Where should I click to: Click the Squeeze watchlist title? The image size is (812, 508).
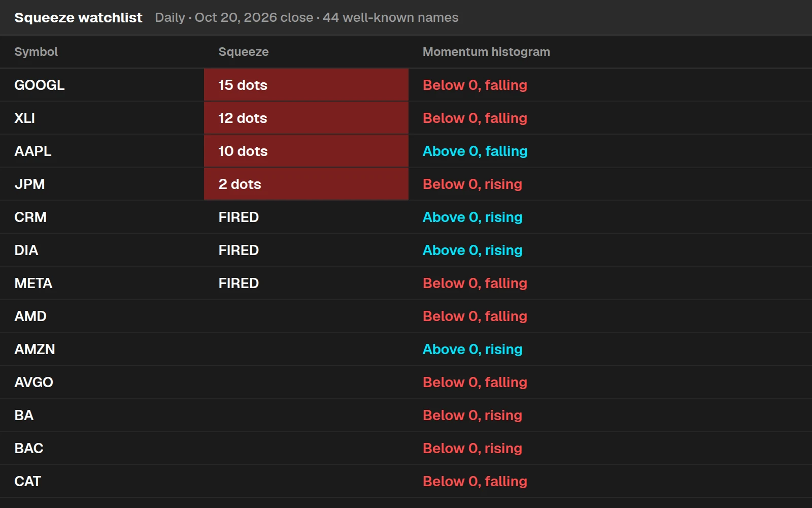(78, 18)
